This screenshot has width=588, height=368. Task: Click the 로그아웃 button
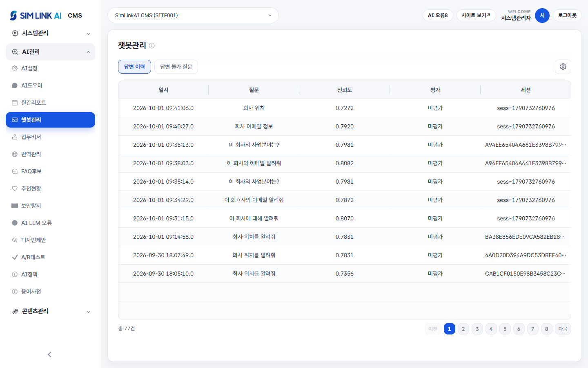pyautogui.click(x=567, y=16)
